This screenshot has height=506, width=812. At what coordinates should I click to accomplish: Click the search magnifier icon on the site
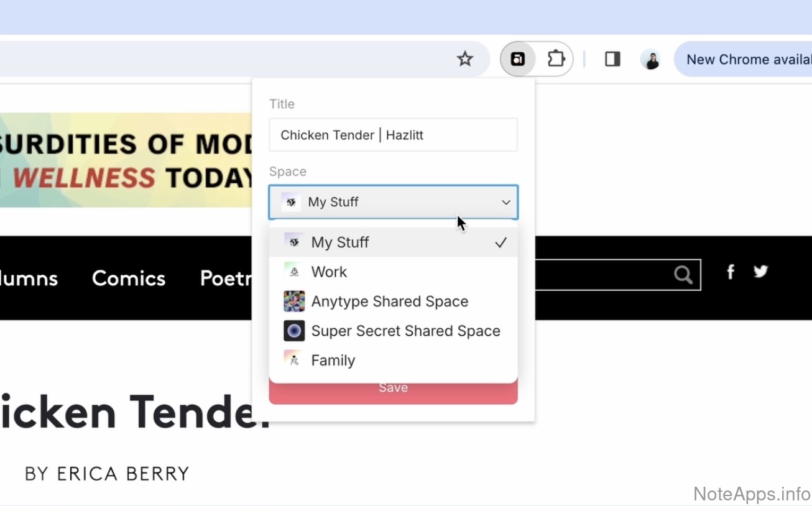pyautogui.click(x=683, y=275)
